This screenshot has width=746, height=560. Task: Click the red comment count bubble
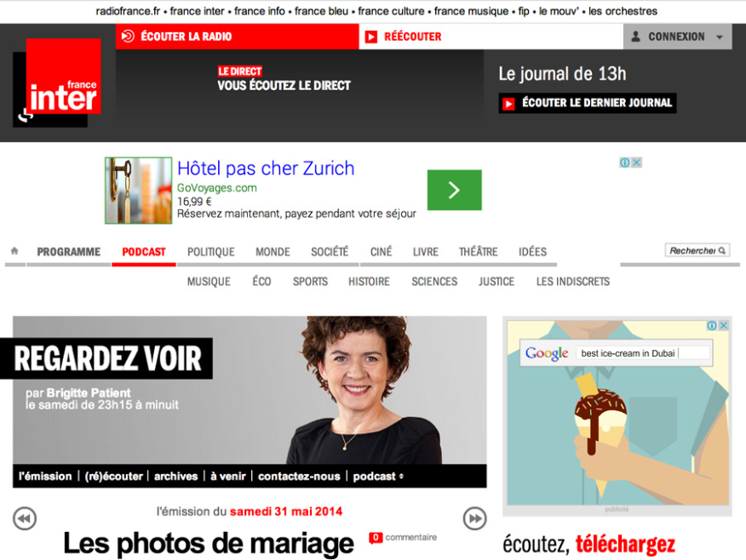tap(376, 538)
